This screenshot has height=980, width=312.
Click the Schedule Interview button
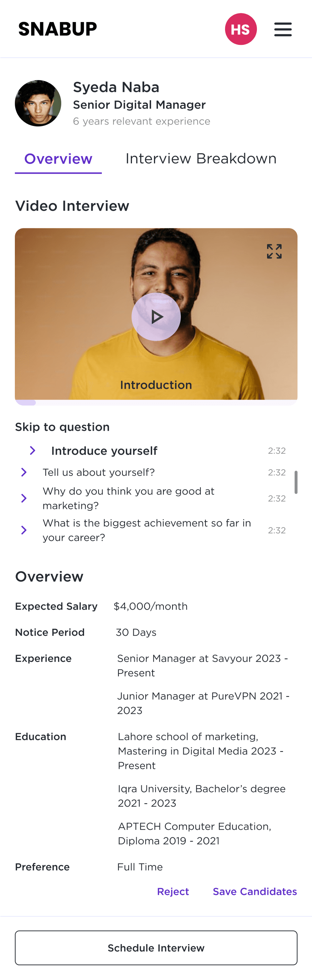156,948
